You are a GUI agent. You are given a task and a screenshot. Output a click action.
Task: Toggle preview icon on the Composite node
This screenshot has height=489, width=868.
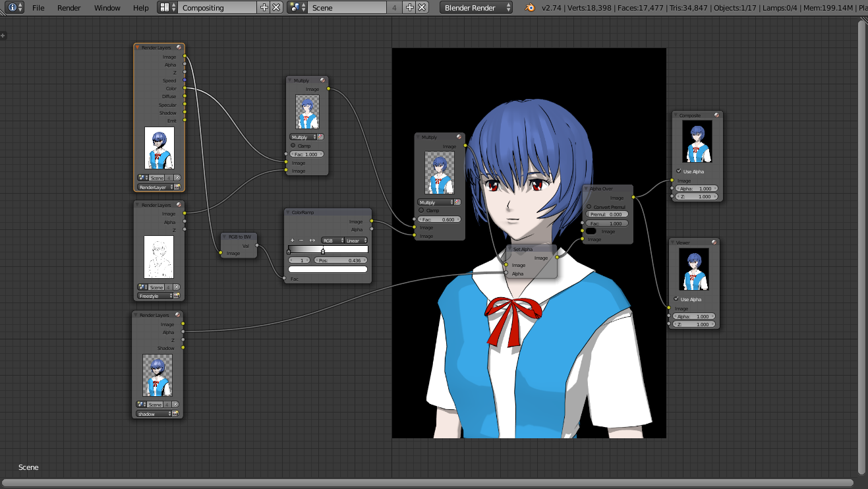point(717,115)
